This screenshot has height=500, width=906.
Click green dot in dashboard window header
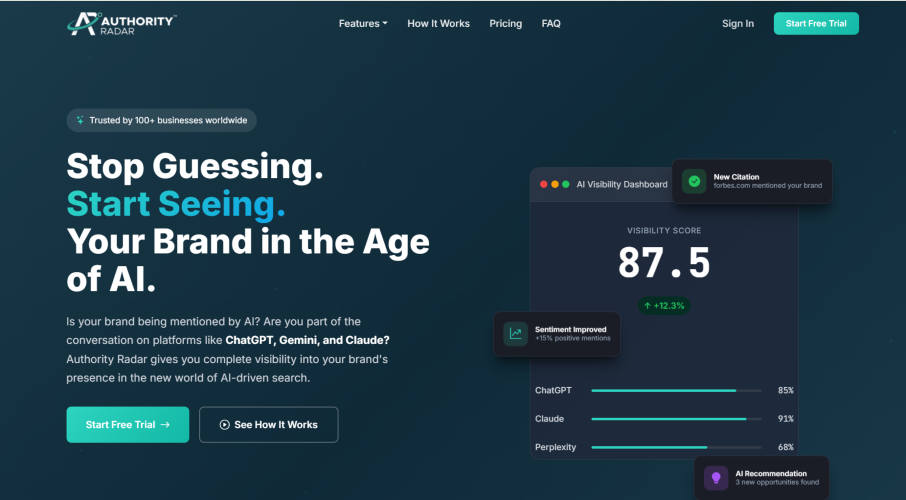[566, 184]
